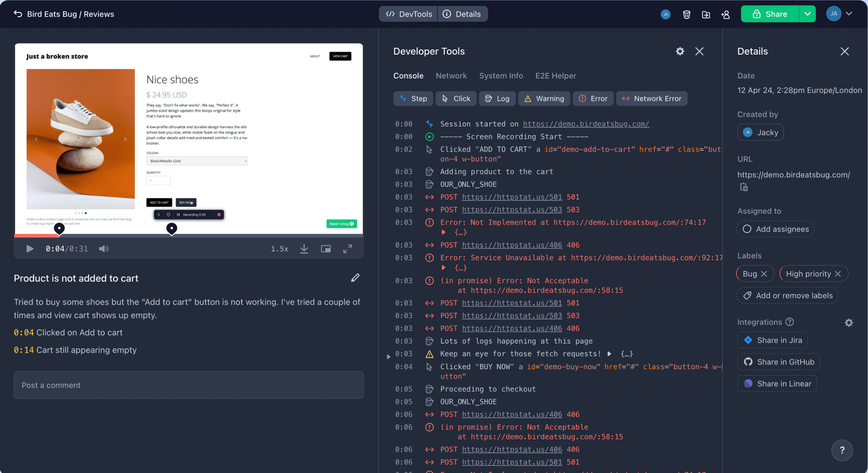Open the DevTools panel tab
Viewport: 868px width, 473px height.
(408, 14)
